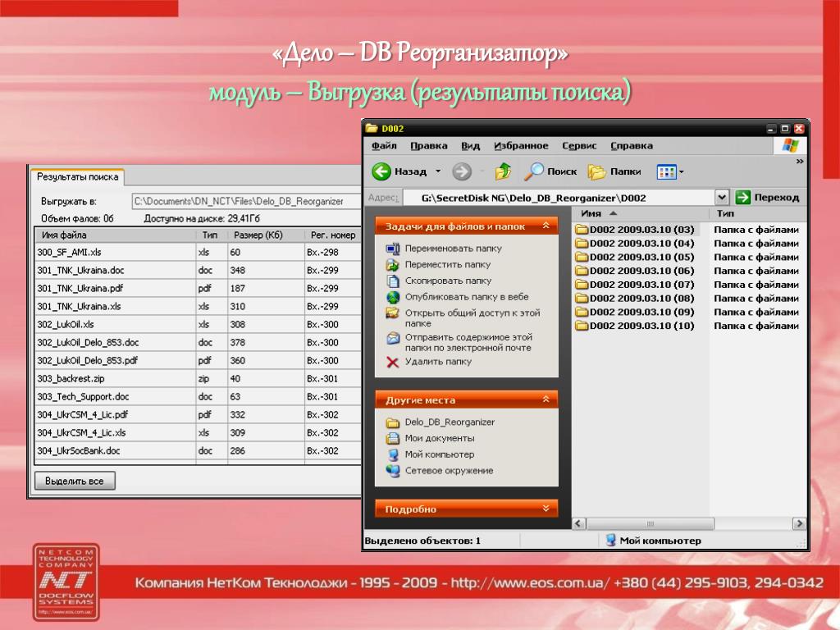Screen dimensions: 840x630
Task: Click the gray Forward arrow icon
Action: click(461, 171)
